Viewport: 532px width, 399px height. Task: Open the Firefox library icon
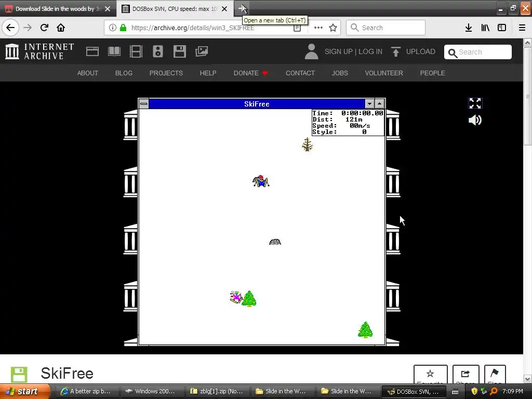(485, 28)
